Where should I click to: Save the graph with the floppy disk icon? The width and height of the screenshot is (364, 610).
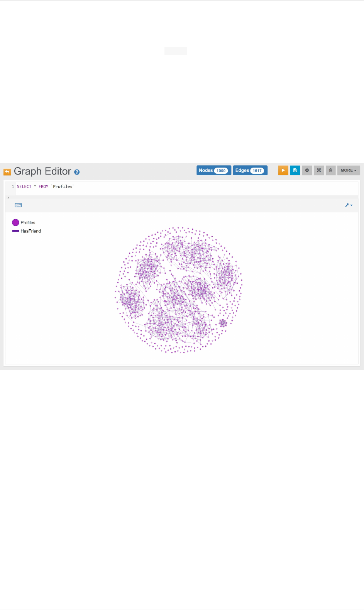[295, 170]
